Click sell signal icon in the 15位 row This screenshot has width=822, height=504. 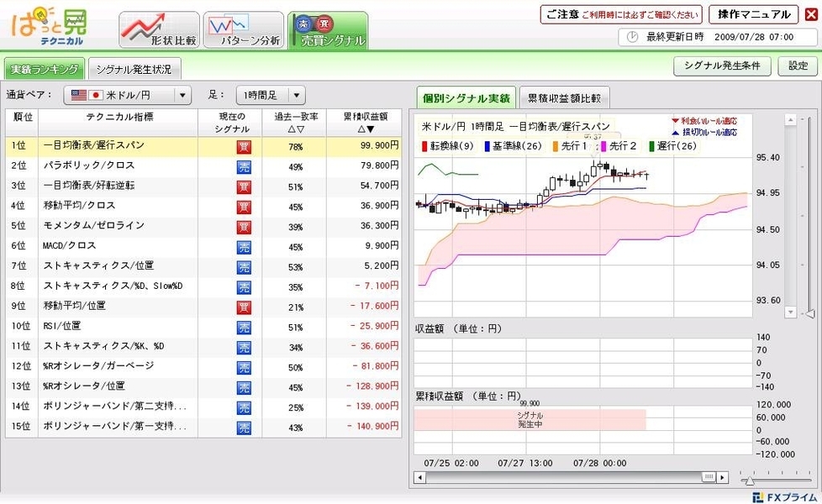coord(244,428)
